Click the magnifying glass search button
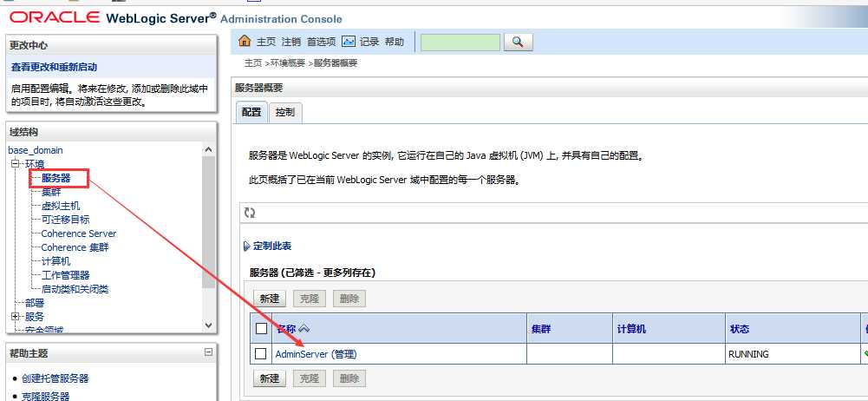Image resolution: width=868 pixels, height=401 pixels. click(518, 42)
